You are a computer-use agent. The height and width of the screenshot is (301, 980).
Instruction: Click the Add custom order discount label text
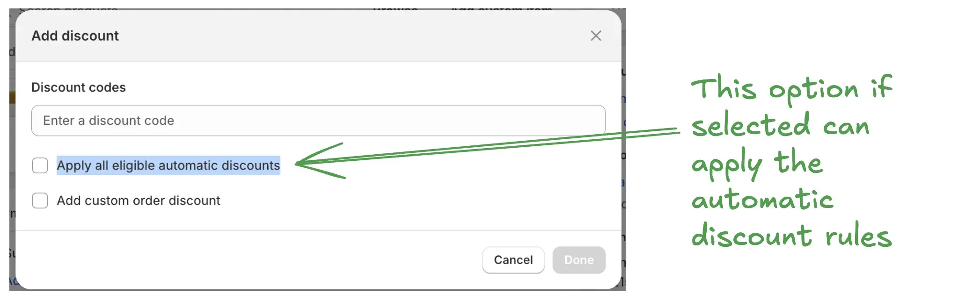(139, 201)
